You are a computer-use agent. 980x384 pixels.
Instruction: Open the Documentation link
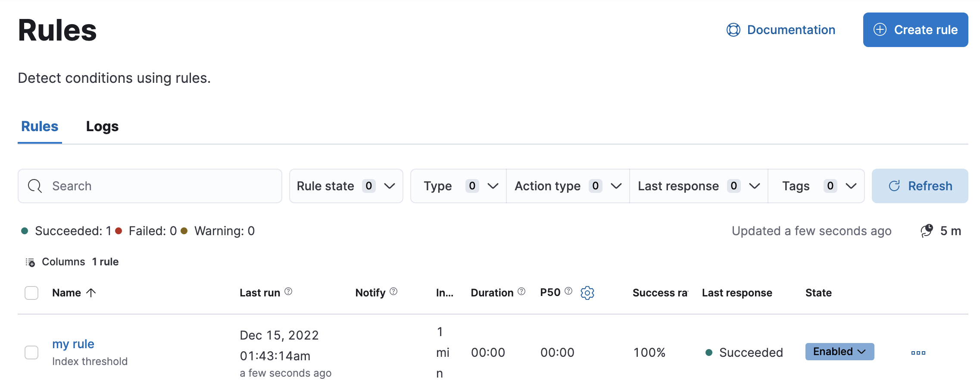pos(781,30)
